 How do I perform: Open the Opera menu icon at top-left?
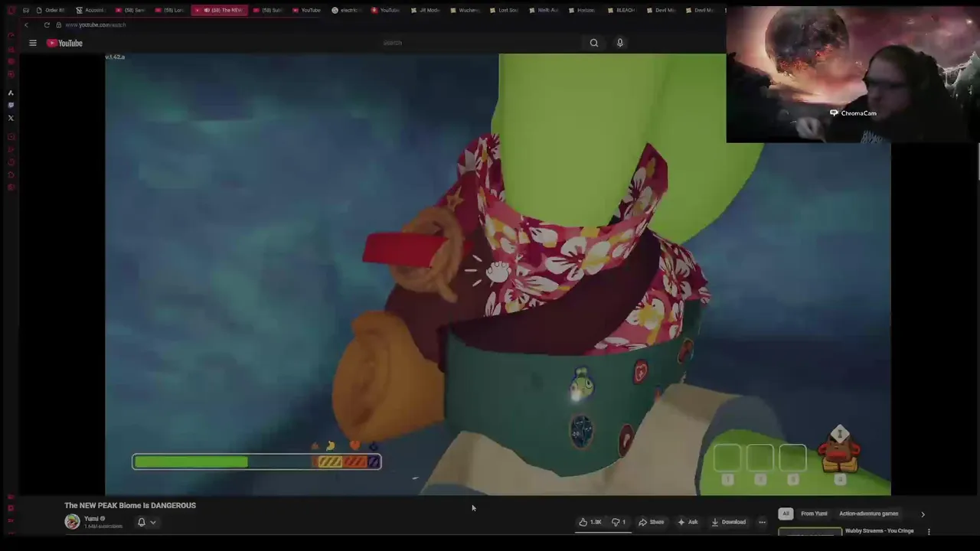coord(11,10)
